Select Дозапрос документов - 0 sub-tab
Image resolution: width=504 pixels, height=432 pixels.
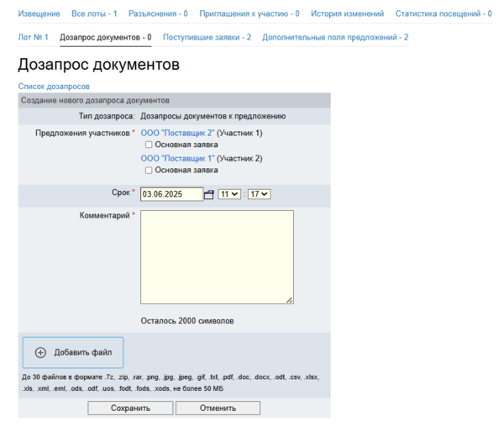click(106, 37)
